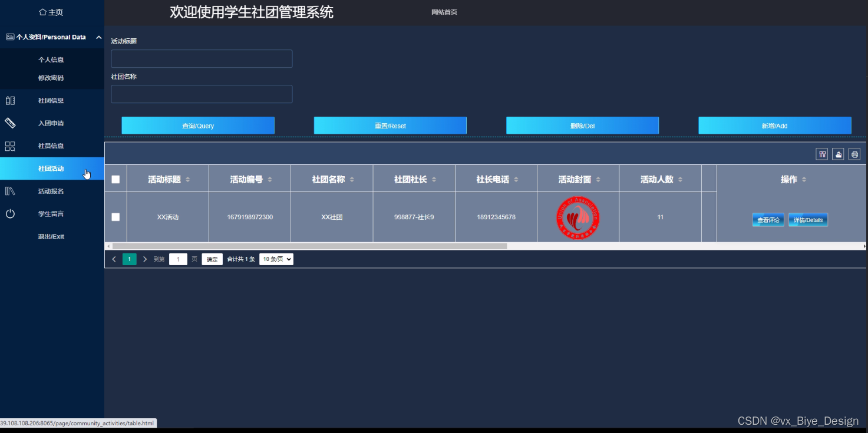This screenshot has height=433, width=868.
Task: Tick the select-all checkbox in table header
Action: (x=115, y=180)
